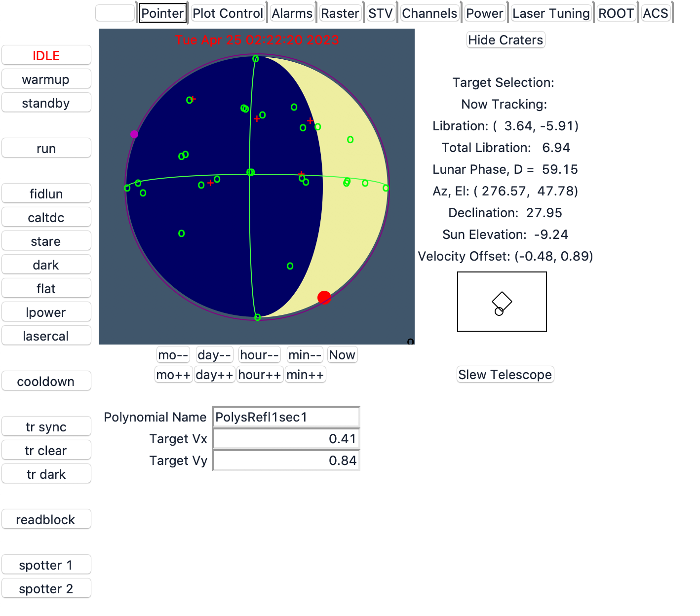Viewport: 700px width, 616px height.
Task: Select the ROOT tab
Action: pos(616,13)
